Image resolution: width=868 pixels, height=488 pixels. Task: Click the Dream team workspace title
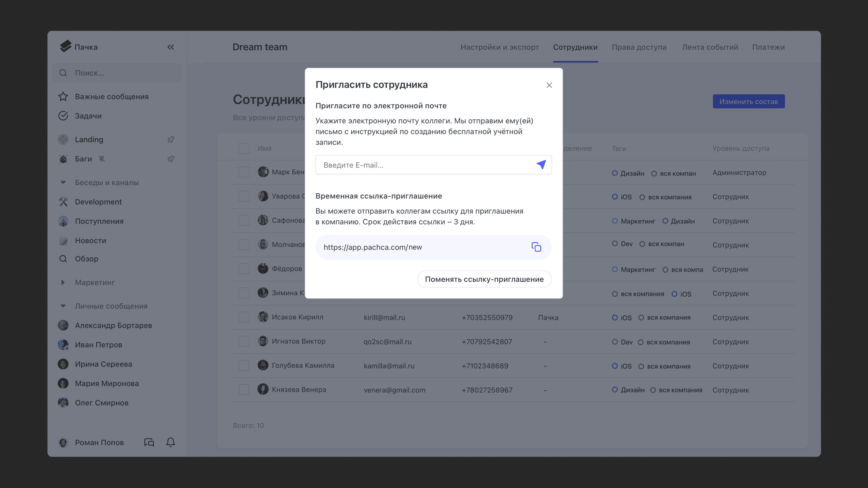[x=260, y=47]
